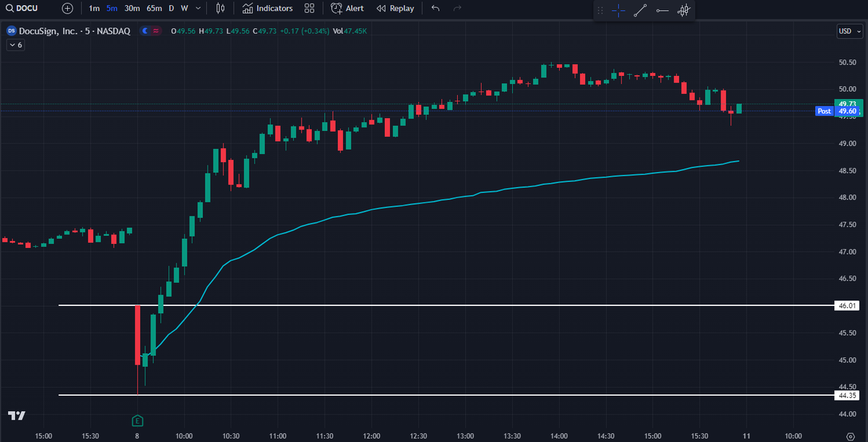Expand the timeframe dropdown arrow

(199, 9)
